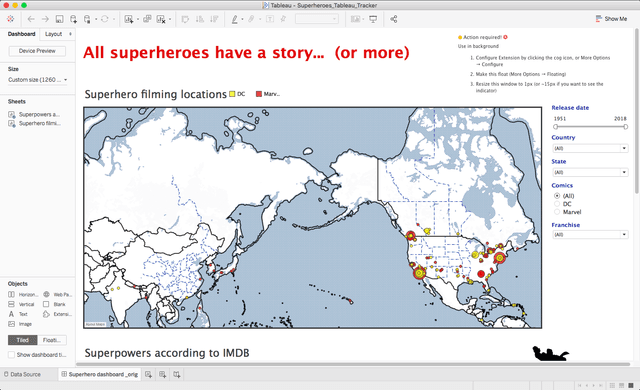Image resolution: width=640 pixels, height=390 pixels.
Task: Select the Web Page object icon
Action: (x=47, y=294)
